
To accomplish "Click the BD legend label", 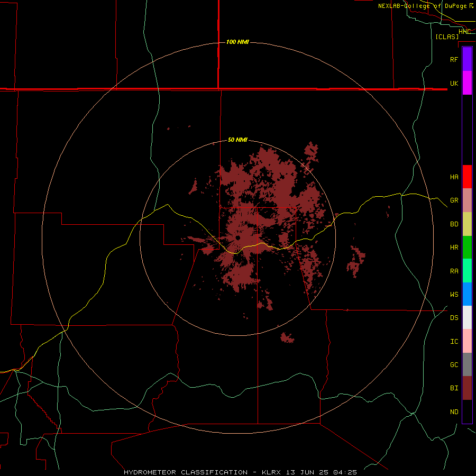I will (x=454, y=224).
